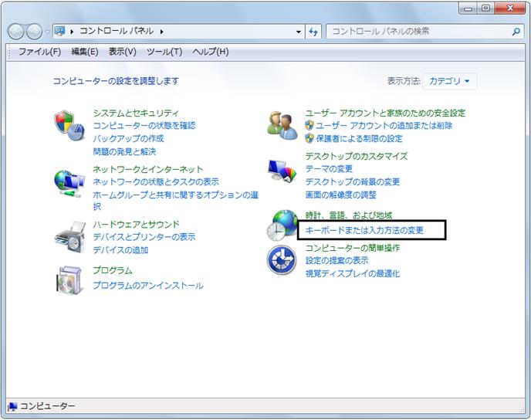Go back with the Back arrow button
Image resolution: width=531 pixels, height=420 pixels.
coord(16,32)
